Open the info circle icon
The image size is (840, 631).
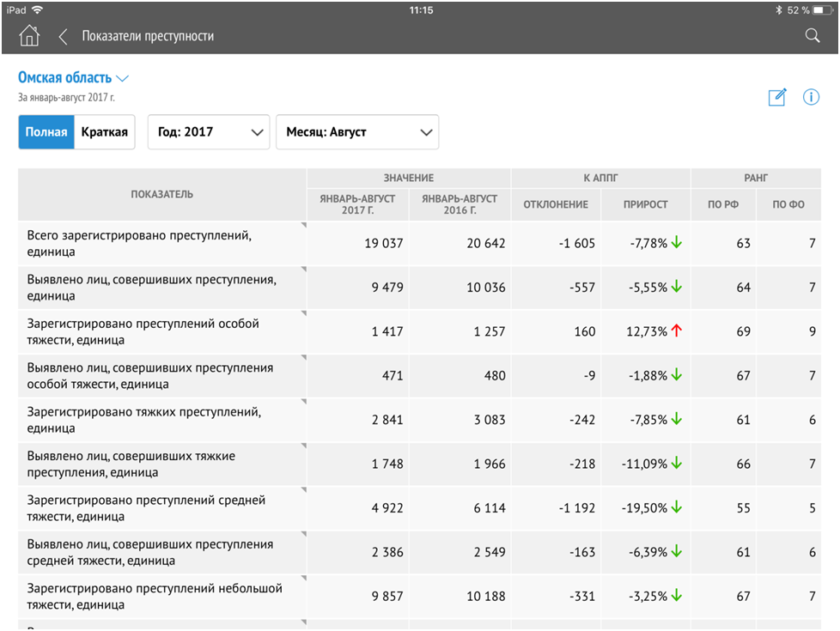click(x=811, y=97)
